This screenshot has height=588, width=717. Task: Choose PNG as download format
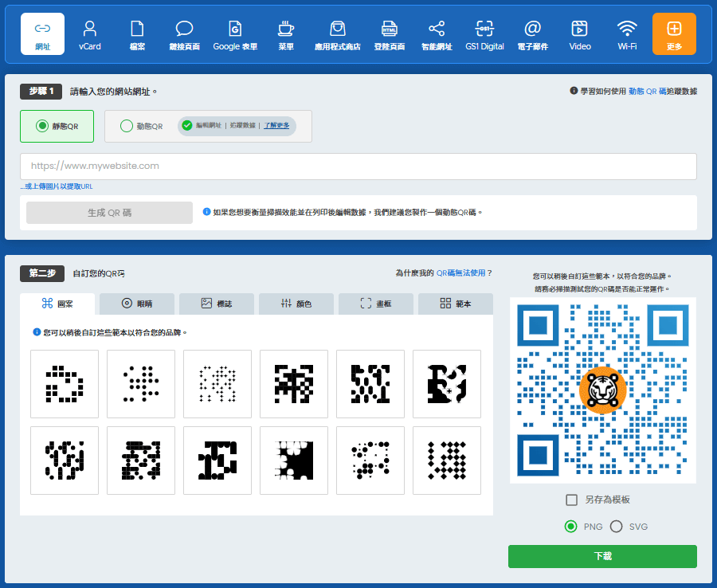pyautogui.click(x=570, y=527)
